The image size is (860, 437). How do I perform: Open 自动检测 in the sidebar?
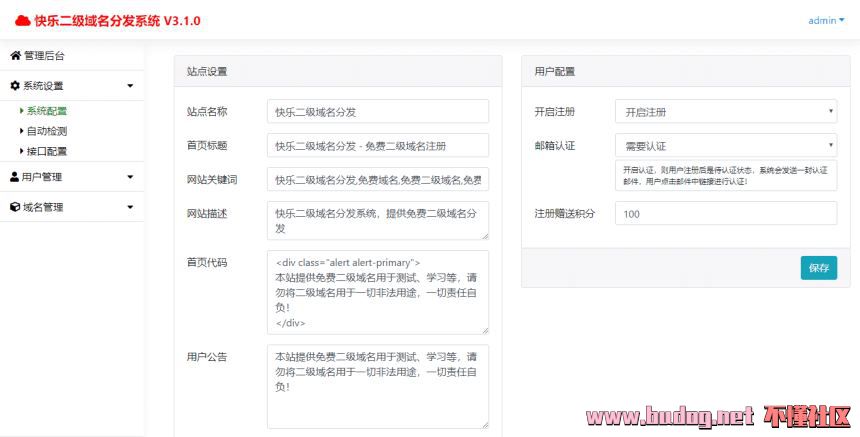[x=46, y=131]
